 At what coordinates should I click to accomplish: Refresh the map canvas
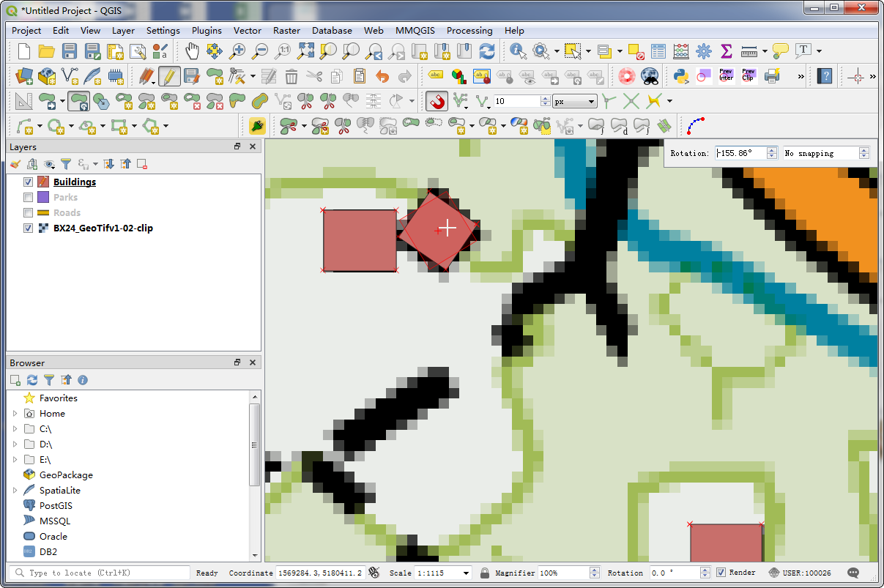pos(487,51)
